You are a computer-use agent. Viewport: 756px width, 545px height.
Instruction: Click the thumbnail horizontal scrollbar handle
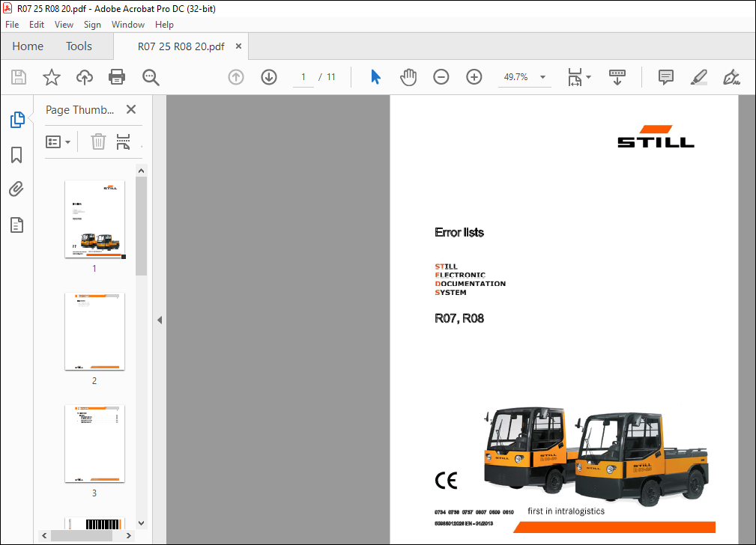click(x=82, y=536)
